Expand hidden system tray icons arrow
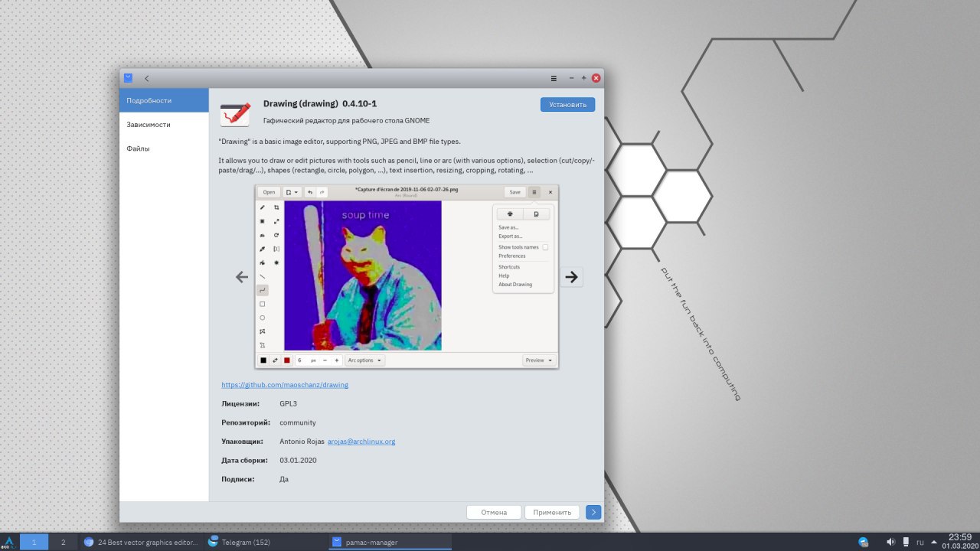This screenshot has width=980, height=551. (933, 542)
